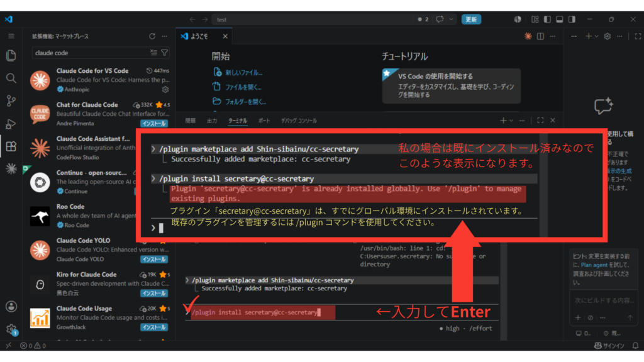644x362 pixels.
Task: Open the Plan agent link in chat hint
Action: (594, 265)
